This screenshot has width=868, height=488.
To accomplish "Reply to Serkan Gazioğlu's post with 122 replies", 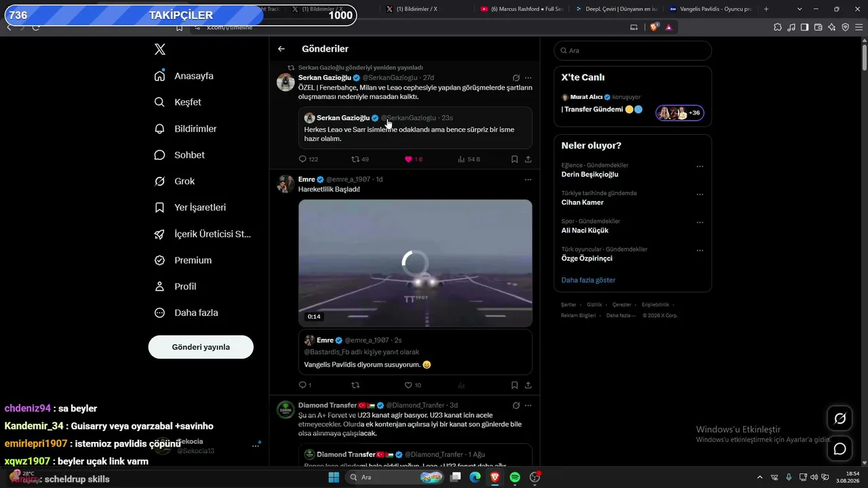I will point(309,159).
